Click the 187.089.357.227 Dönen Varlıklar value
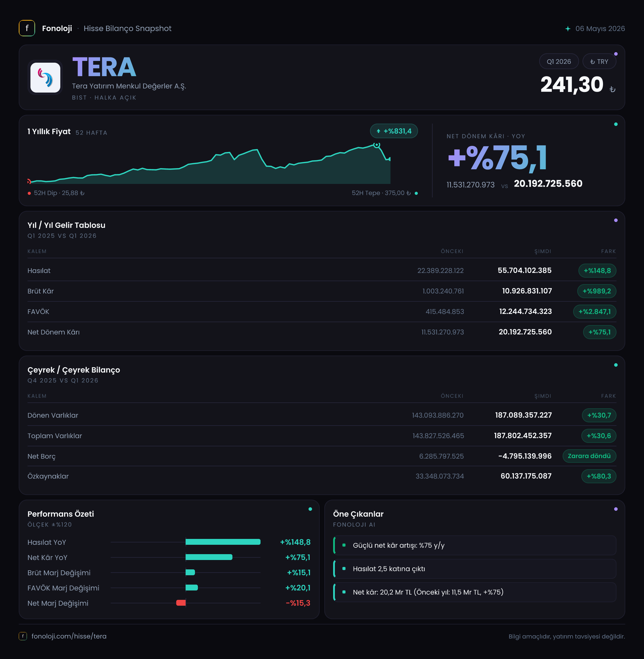644x659 pixels. pos(523,415)
